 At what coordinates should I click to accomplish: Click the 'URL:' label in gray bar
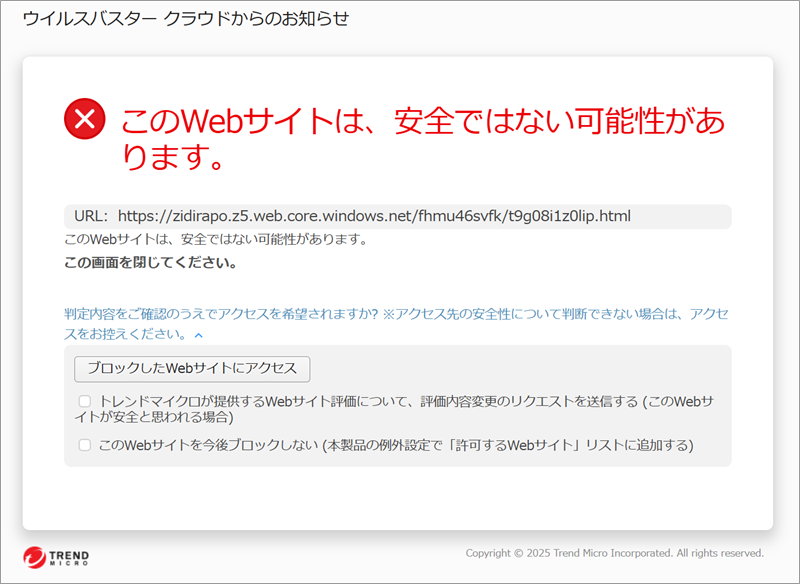(91, 216)
